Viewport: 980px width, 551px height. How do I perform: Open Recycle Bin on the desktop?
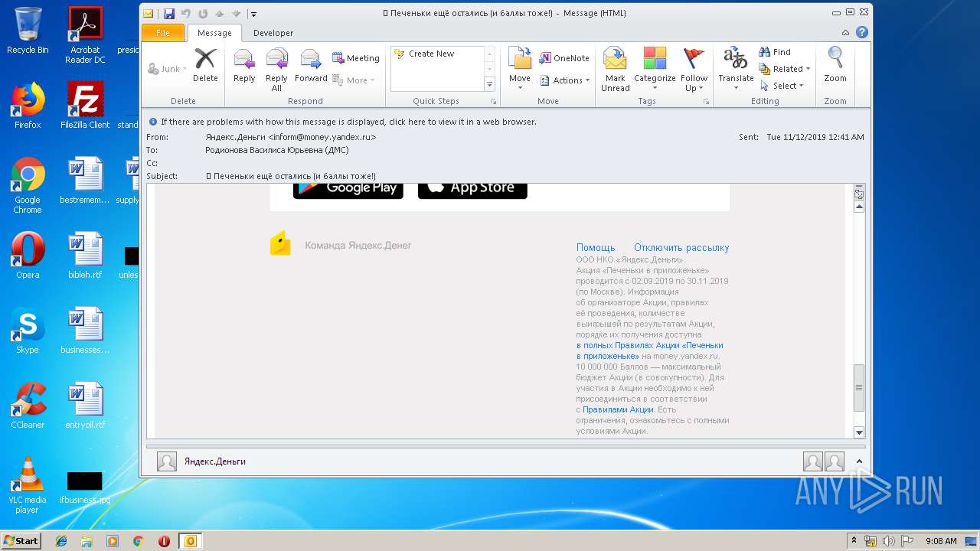coord(28,31)
